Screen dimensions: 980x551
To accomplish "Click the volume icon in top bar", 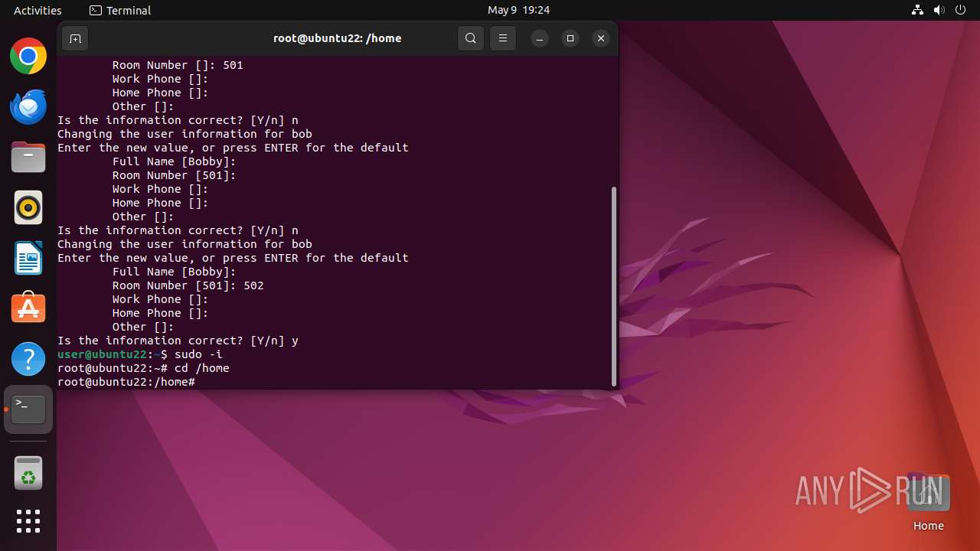I will pos(939,10).
